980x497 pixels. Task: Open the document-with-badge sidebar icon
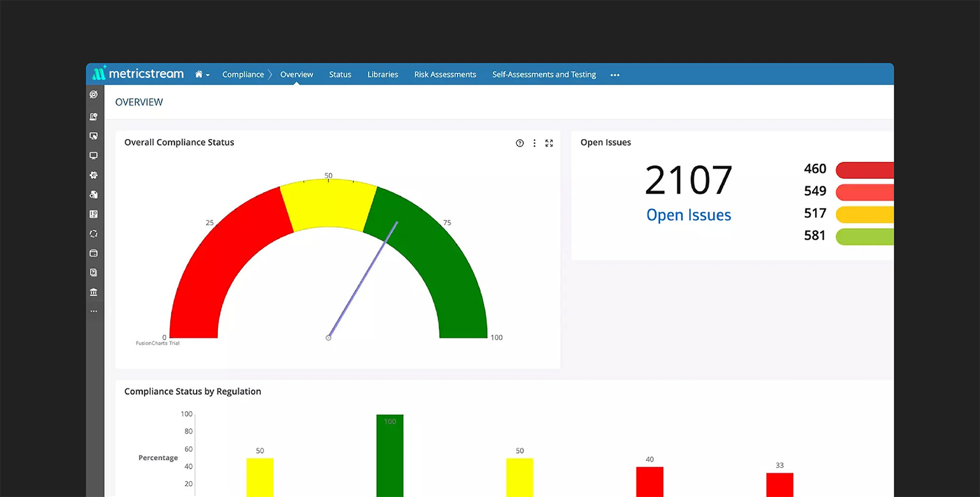click(x=94, y=116)
